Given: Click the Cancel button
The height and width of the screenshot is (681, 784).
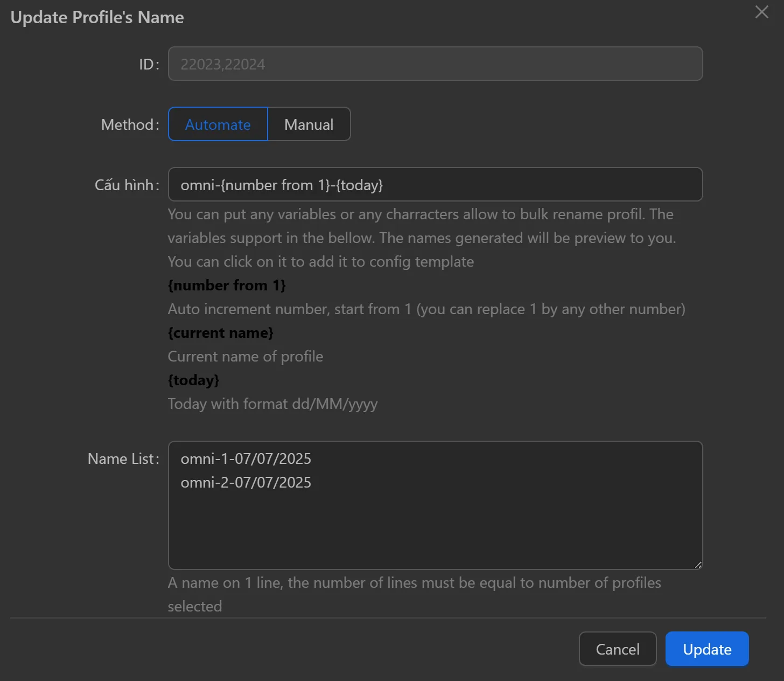Looking at the screenshot, I should [x=617, y=649].
